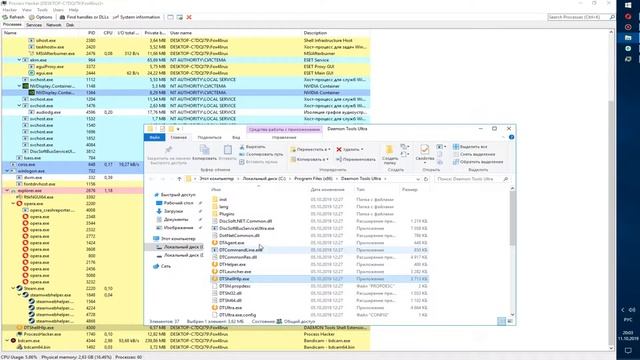Select Быстрый доступ in navigation pane
This screenshot has width=640, height=360.
coord(178,195)
